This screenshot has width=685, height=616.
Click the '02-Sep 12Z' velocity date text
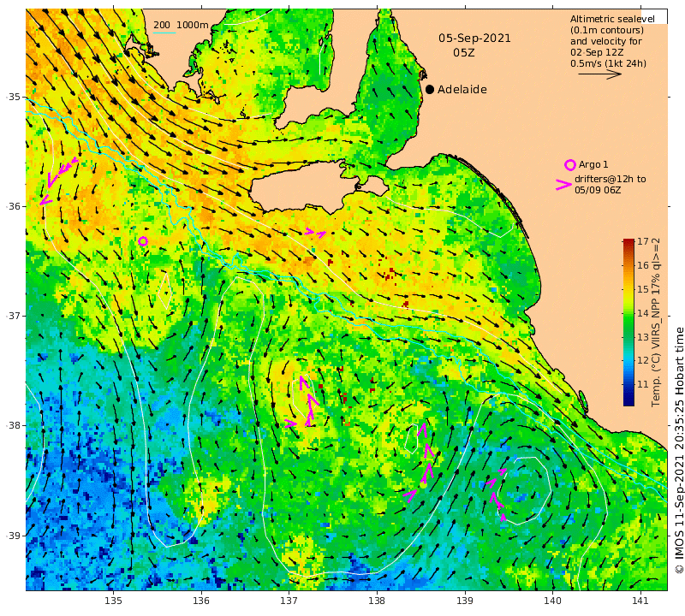(596, 52)
